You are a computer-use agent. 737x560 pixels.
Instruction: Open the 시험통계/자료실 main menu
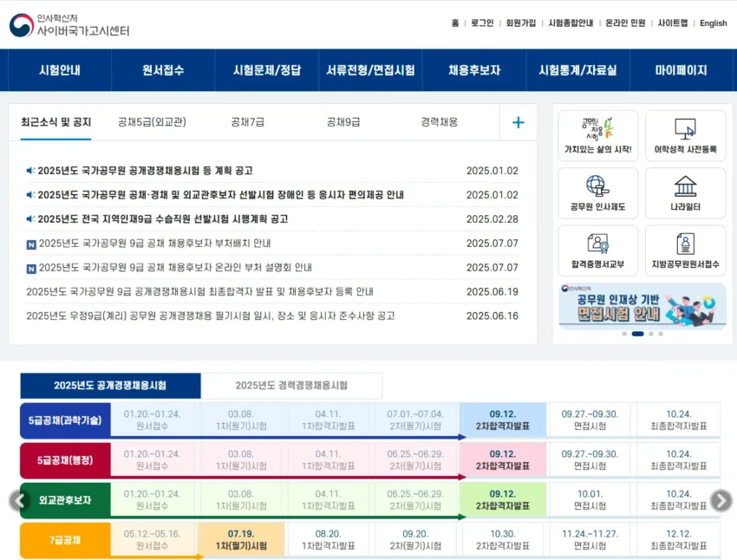coord(577,70)
